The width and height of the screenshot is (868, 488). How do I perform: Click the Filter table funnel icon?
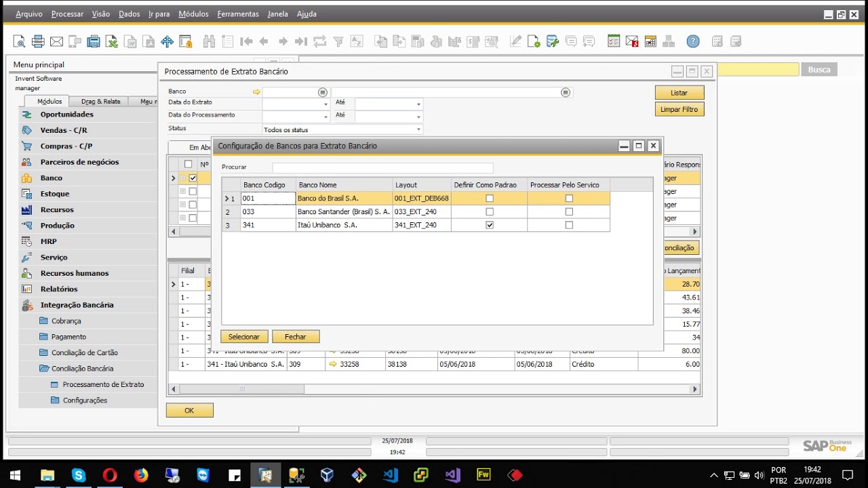(x=338, y=41)
